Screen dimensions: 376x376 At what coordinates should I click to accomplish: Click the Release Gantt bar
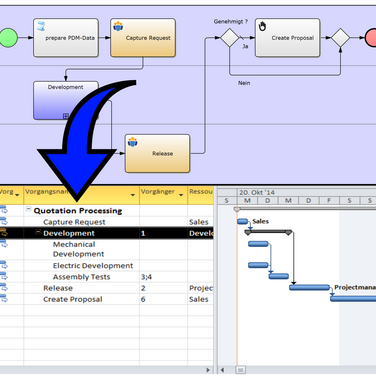point(309,287)
